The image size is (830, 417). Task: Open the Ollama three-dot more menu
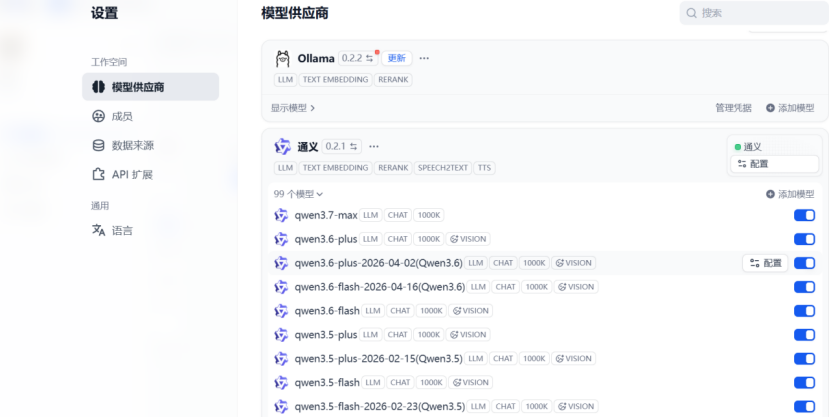click(424, 58)
